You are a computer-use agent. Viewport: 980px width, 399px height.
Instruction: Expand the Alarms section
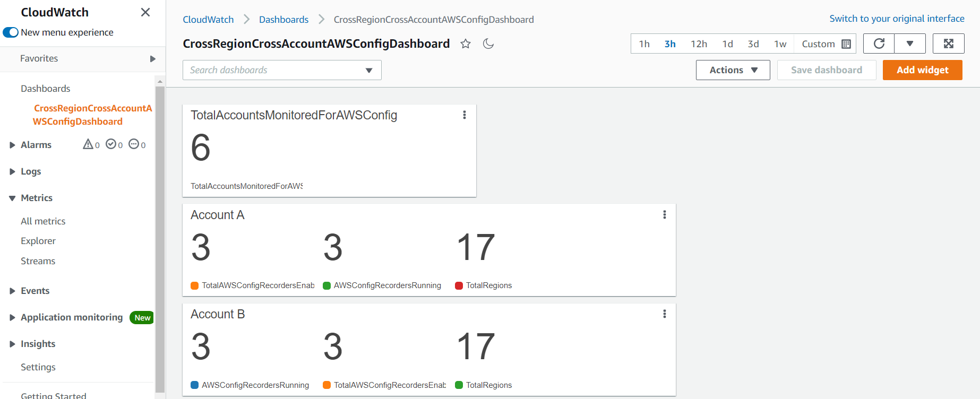(x=12, y=145)
